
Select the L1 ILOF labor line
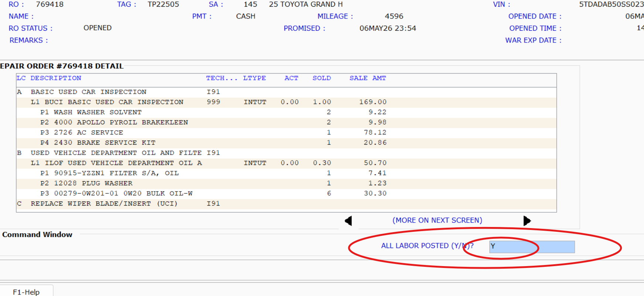[x=287, y=163]
